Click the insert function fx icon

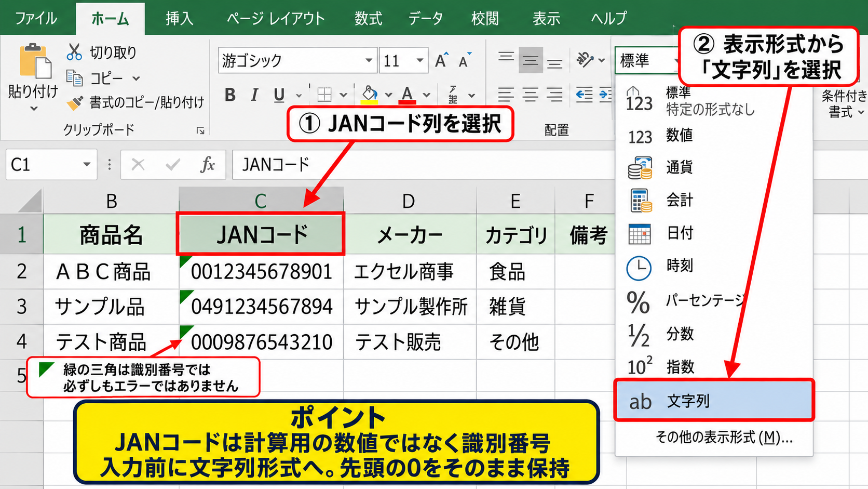(x=208, y=165)
